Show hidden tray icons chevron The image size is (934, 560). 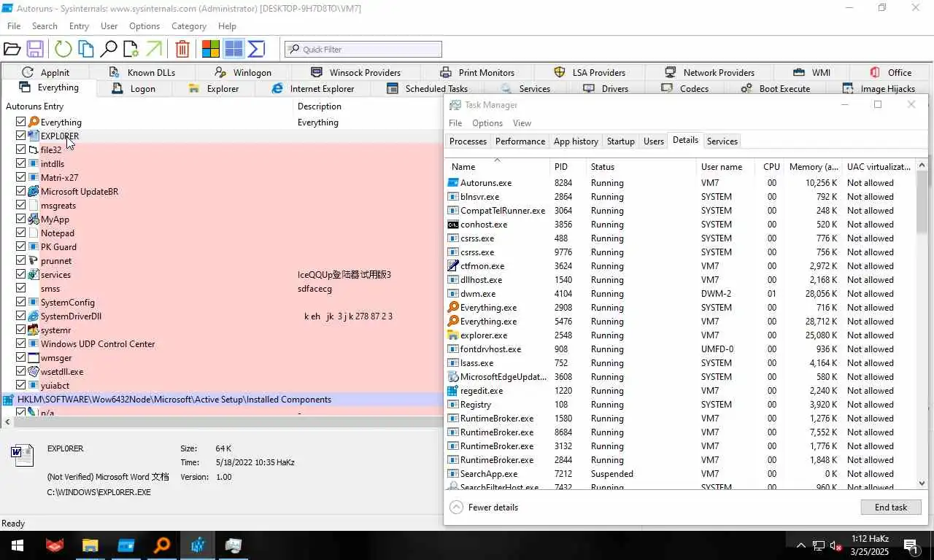[x=800, y=545]
